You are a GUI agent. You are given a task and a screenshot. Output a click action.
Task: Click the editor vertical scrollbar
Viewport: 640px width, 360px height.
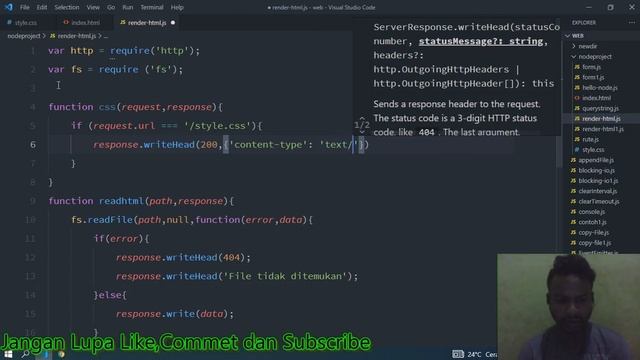click(559, 151)
